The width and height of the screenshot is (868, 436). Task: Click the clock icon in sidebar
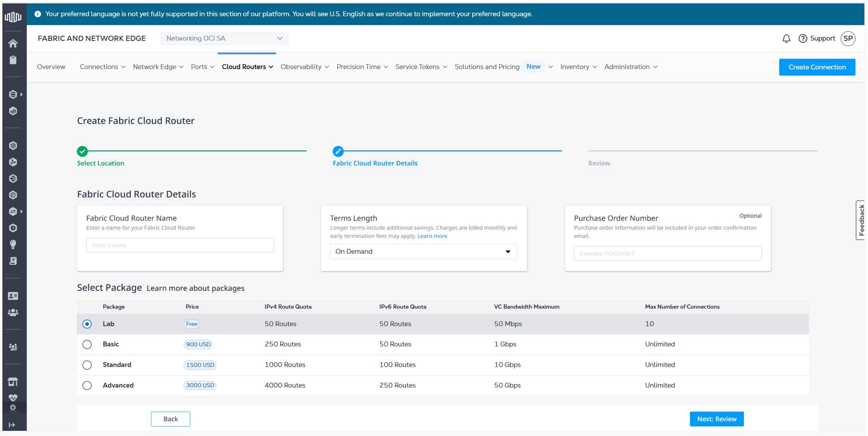[x=13, y=228]
